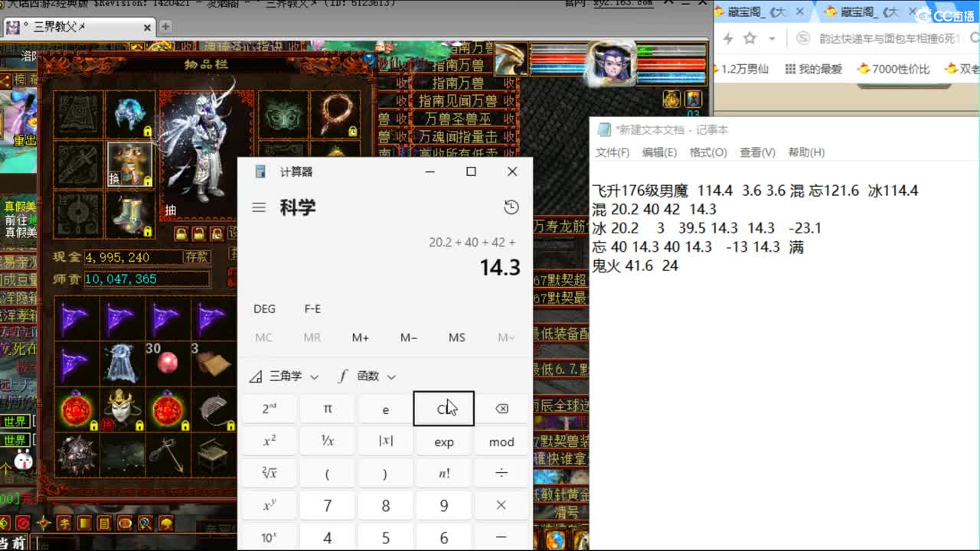Screen dimensions: 980x551
Task: Click the mod key in calculator
Action: pyautogui.click(x=501, y=442)
